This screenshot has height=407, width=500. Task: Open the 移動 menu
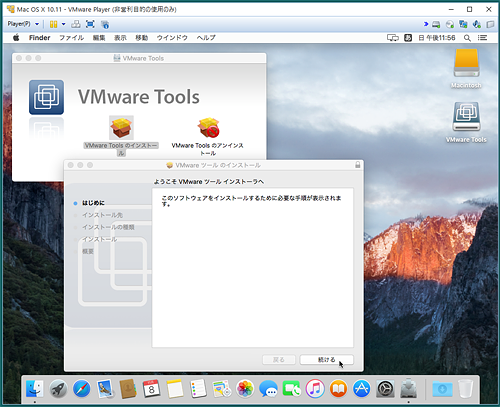point(141,38)
